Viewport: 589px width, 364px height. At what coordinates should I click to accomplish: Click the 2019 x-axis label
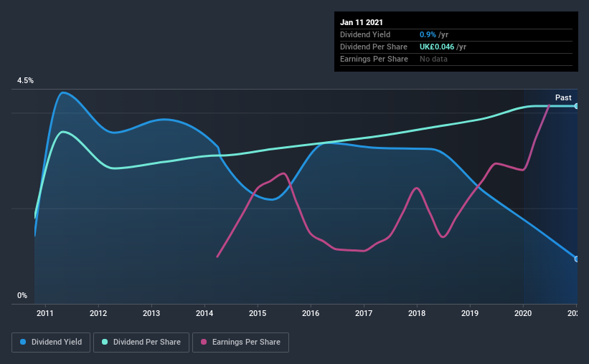(x=470, y=313)
